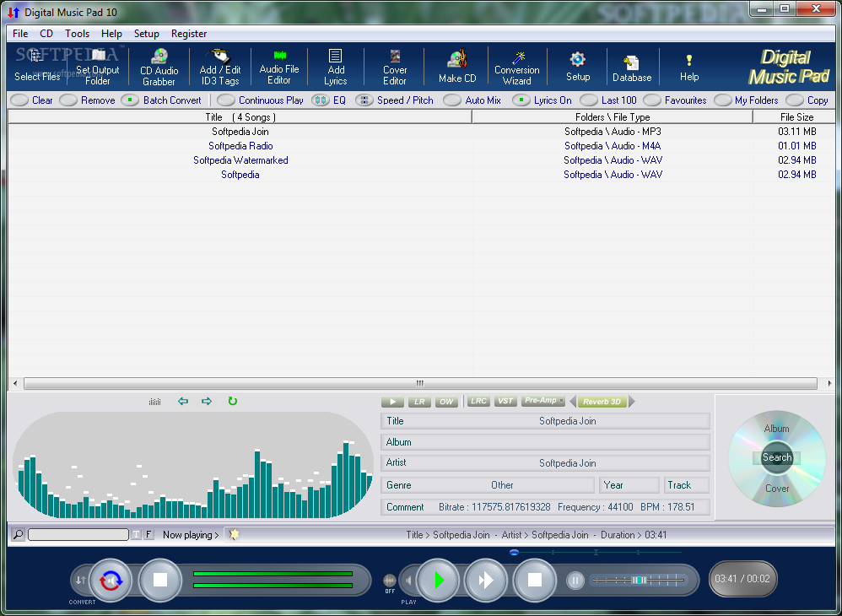Click Set Output Folder icon
The width and height of the screenshot is (842, 616).
tap(98, 56)
